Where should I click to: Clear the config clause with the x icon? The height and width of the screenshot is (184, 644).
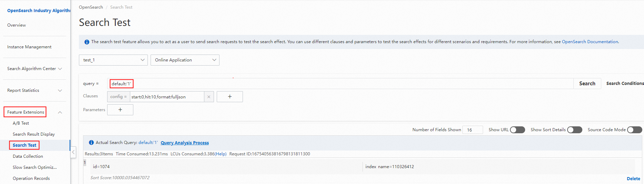[x=209, y=97]
